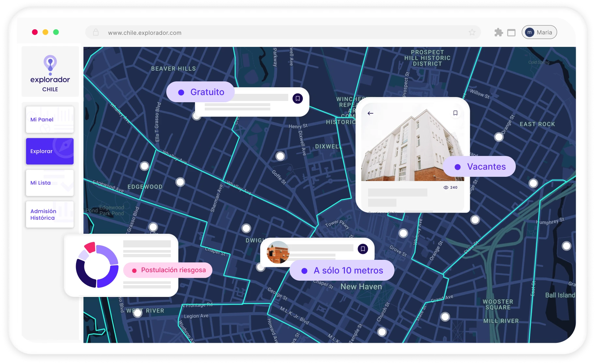The width and height of the screenshot is (595, 364).
Task: Click the green window maximize dot
Action: click(56, 32)
